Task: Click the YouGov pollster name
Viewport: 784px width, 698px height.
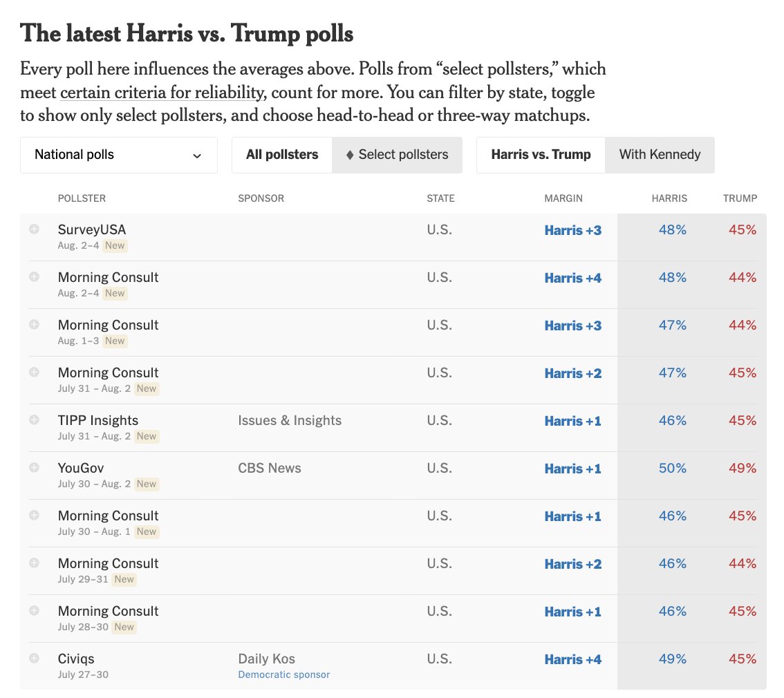Action: tap(81, 468)
